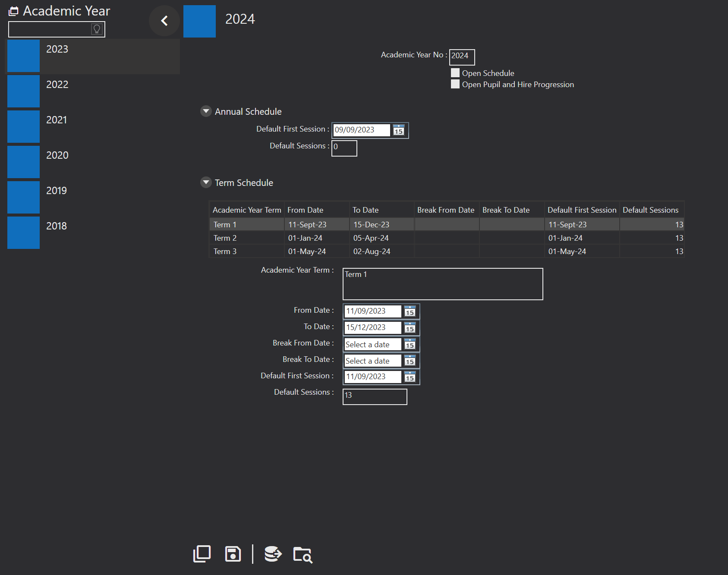Click the database export icon
Screen dimensions: 728x575
(x=273, y=554)
